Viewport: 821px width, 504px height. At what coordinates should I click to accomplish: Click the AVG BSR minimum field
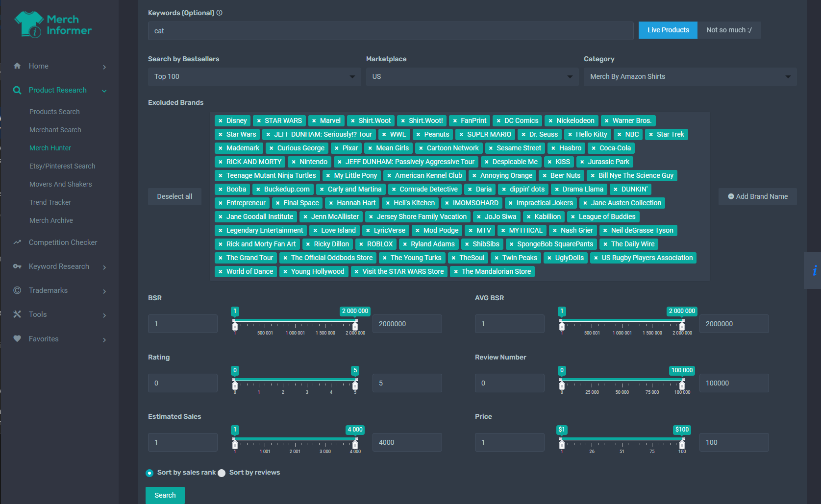(x=510, y=324)
